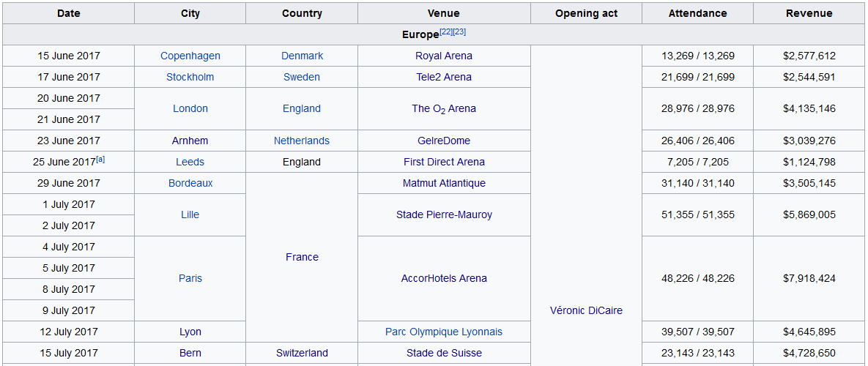868x366 pixels.
Task: Follow the Stockholm link
Action: [x=190, y=77]
